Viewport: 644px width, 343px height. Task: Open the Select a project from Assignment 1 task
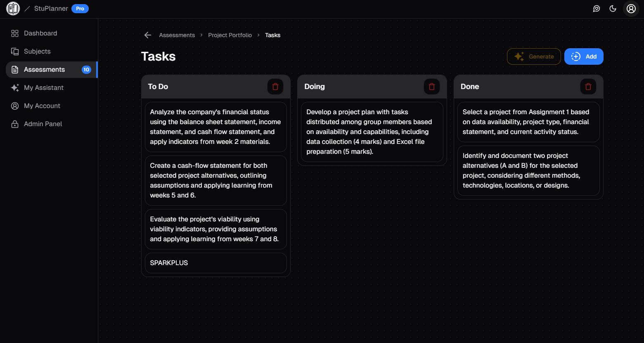[x=528, y=122]
